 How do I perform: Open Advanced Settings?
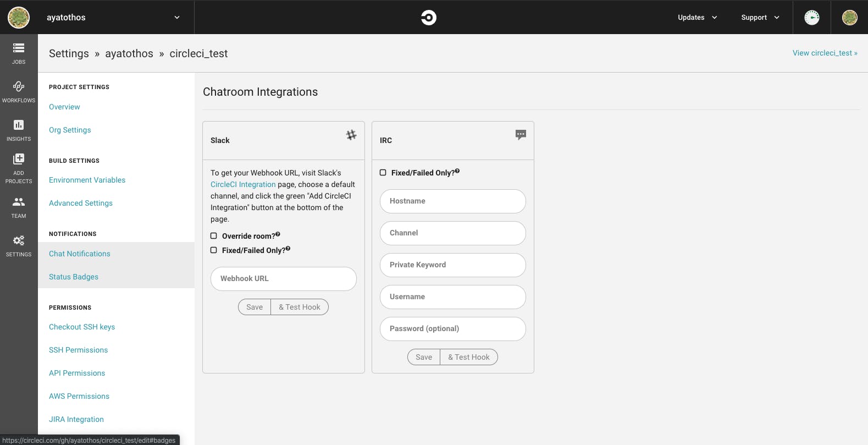click(81, 203)
